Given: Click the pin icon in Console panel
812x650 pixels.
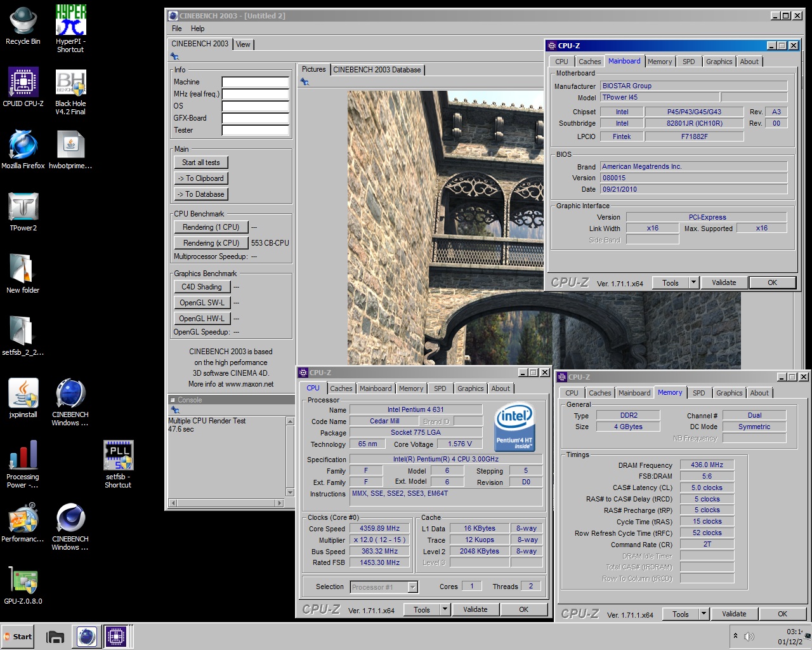Looking at the screenshot, I should pos(174,410).
